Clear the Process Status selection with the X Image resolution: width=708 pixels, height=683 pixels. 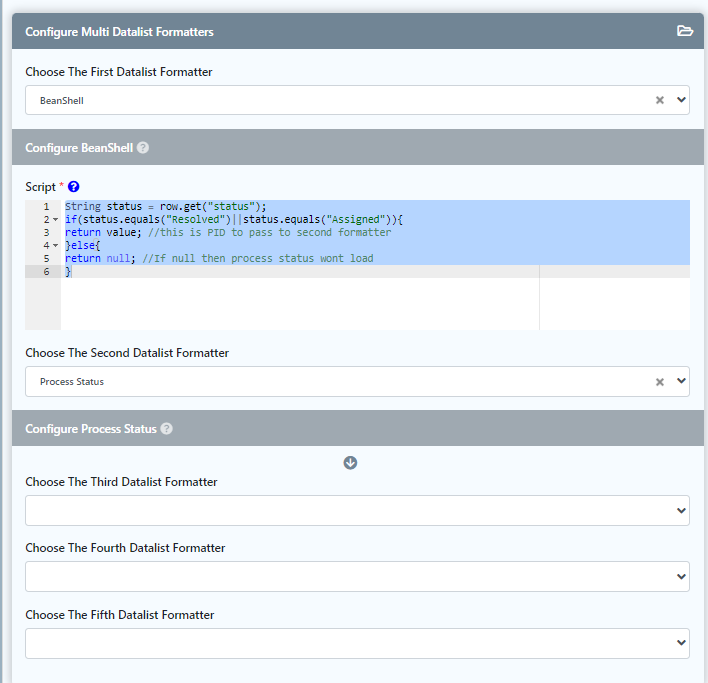(x=659, y=381)
